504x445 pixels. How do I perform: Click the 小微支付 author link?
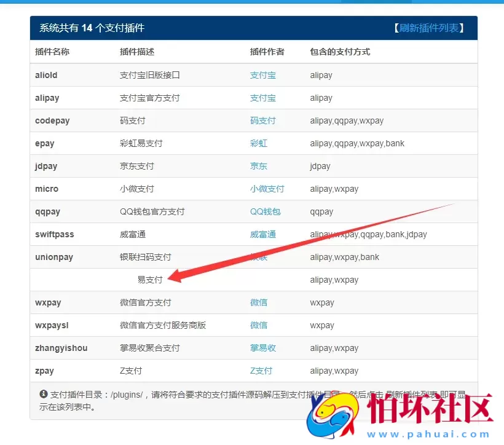[267, 189]
